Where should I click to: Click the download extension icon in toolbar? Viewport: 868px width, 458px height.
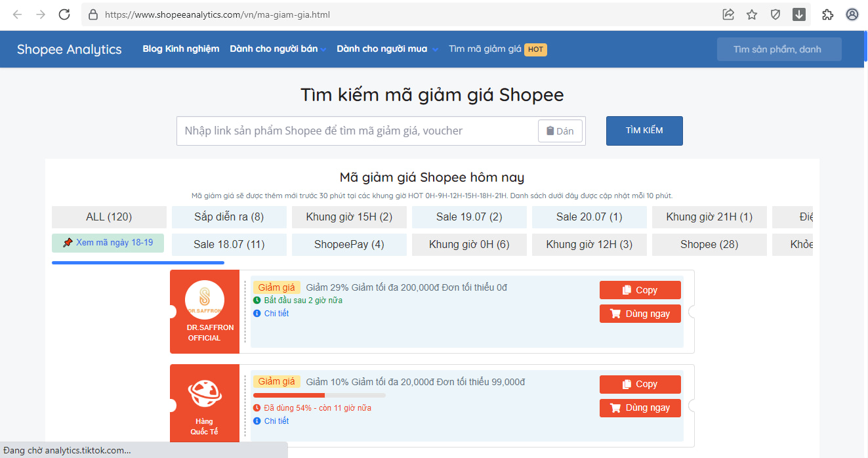point(799,14)
